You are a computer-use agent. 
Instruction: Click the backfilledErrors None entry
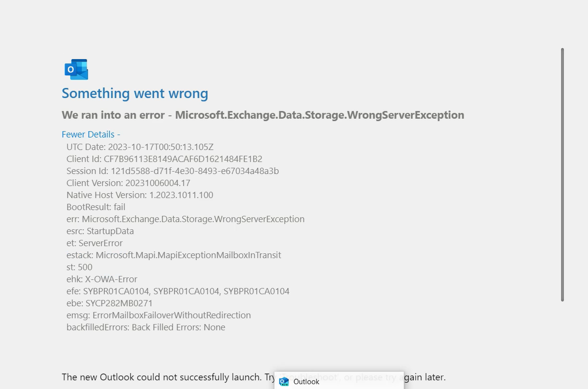coord(145,327)
